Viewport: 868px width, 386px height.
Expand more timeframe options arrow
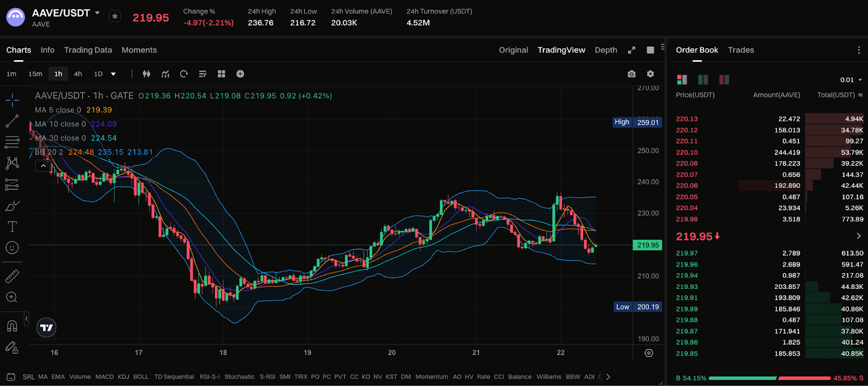113,74
